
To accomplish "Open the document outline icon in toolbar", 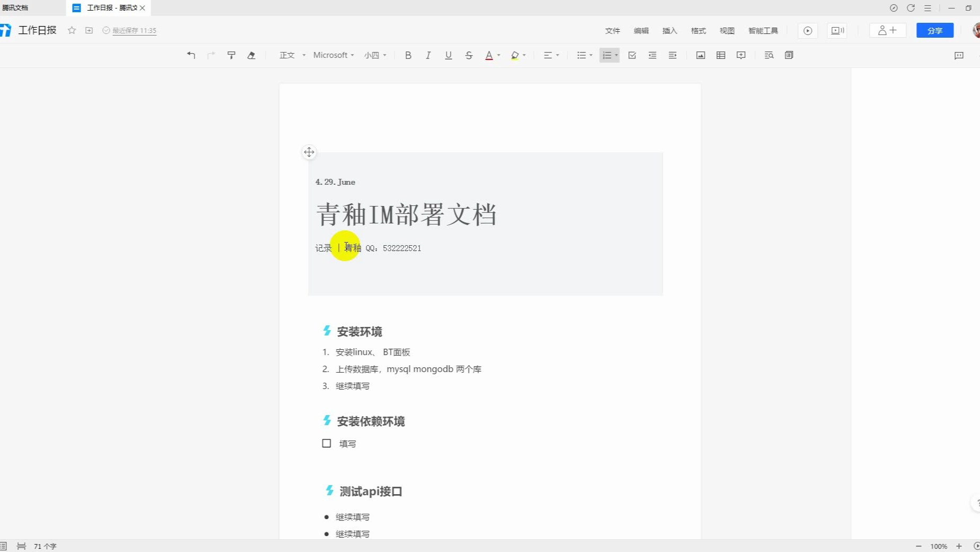I will 789,55.
